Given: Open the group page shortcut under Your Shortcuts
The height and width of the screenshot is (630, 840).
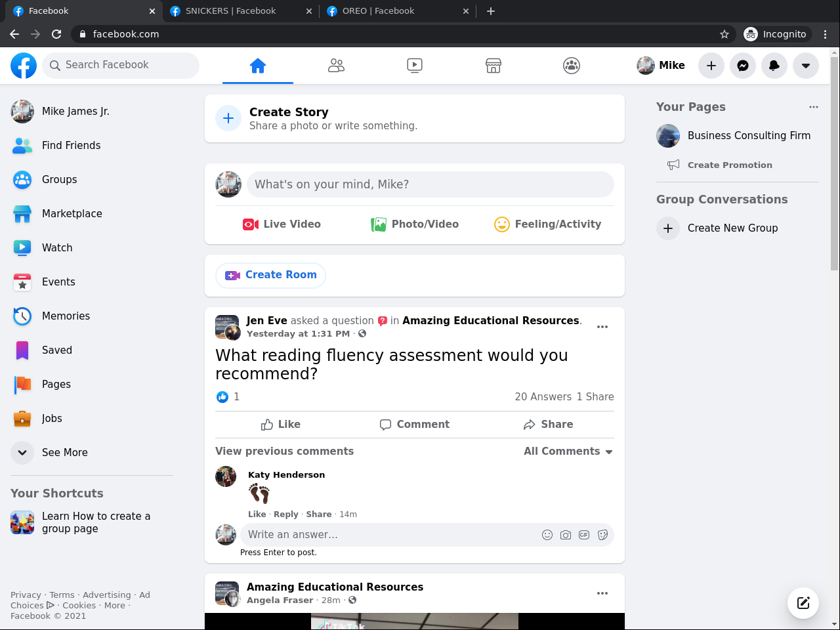Looking at the screenshot, I should pos(92,522).
